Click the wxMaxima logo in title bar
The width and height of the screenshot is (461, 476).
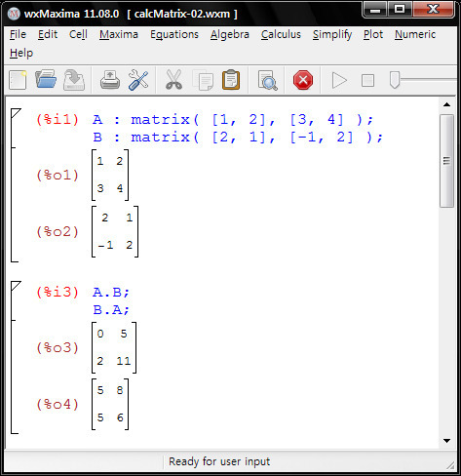click(14, 14)
